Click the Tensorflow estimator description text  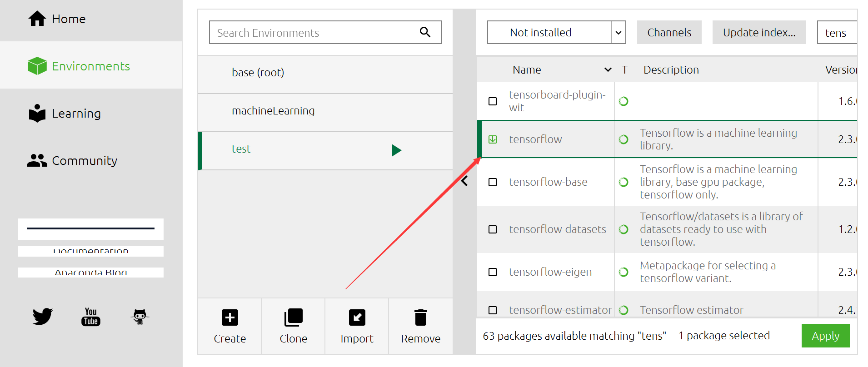click(x=692, y=310)
